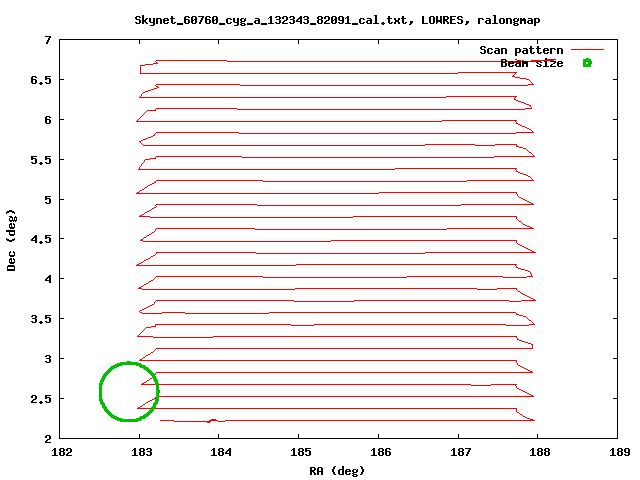Click the y-axis tick label 6.5
Viewport: 640px width, 480px height.
41,80
